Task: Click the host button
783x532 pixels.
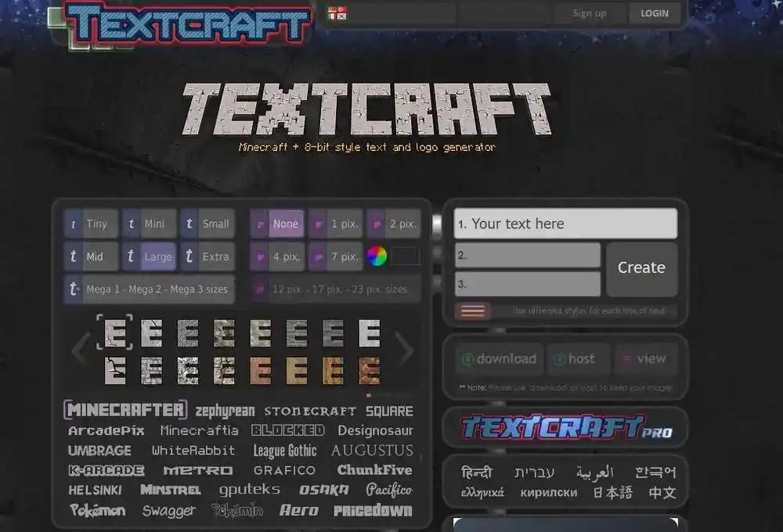Action: [579, 359]
